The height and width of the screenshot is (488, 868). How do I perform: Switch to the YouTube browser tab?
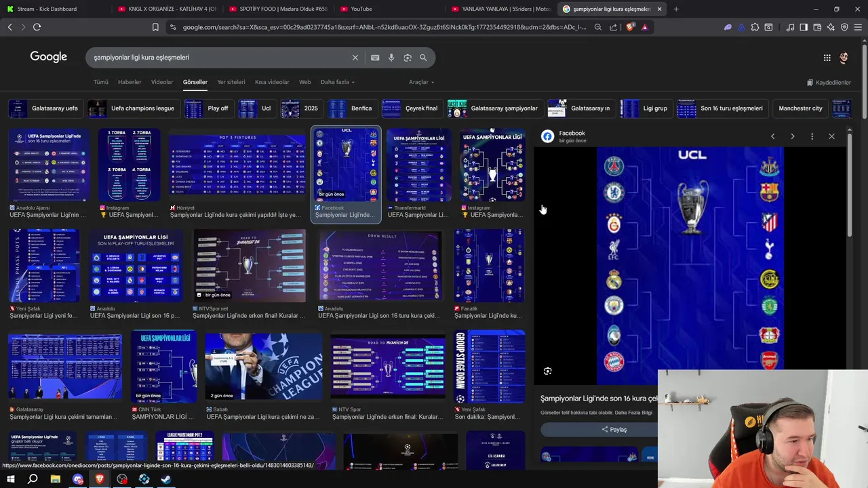tap(390, 9)
